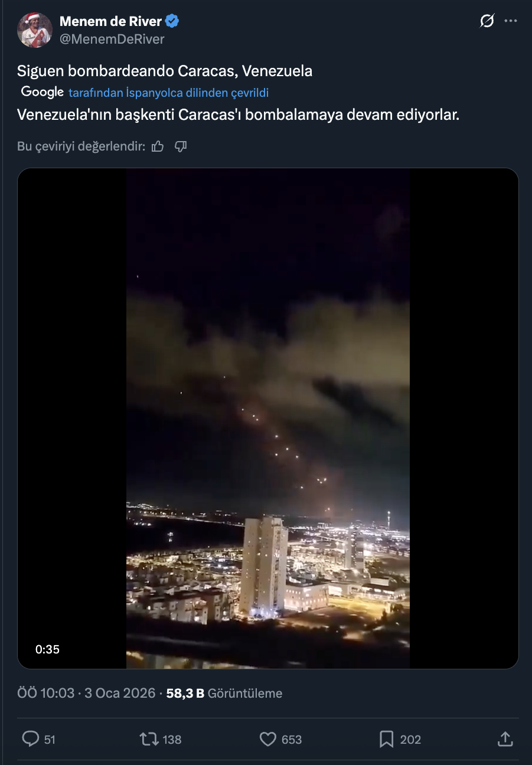Click the display name Menem de River
The width and height of the screenshot is (532, 765).
point(110,22)
